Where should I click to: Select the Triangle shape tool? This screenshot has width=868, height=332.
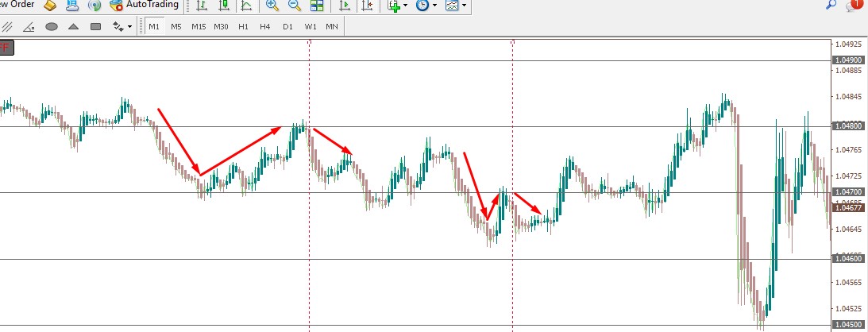(73, 26)
